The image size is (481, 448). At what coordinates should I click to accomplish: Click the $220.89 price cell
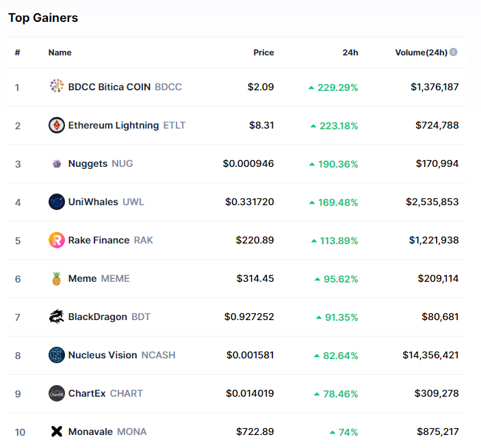coord(255,240)
